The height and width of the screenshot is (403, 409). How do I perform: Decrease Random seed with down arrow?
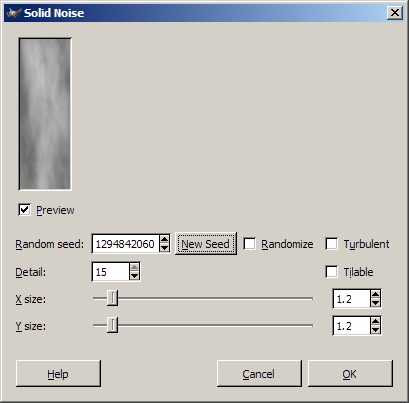pyautogui.click(x=164, y=248)
